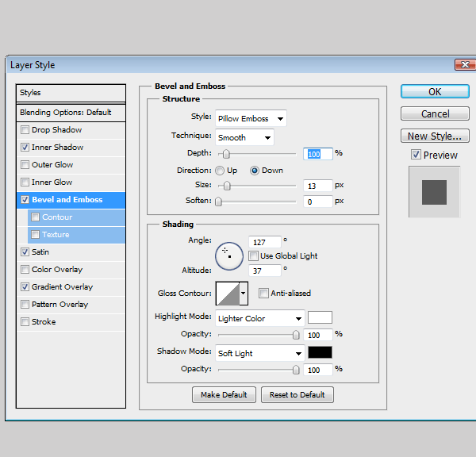This screenshot has width=476, height=457.
Task: Enable the Contour checkbox
Action: coord(35,217)
